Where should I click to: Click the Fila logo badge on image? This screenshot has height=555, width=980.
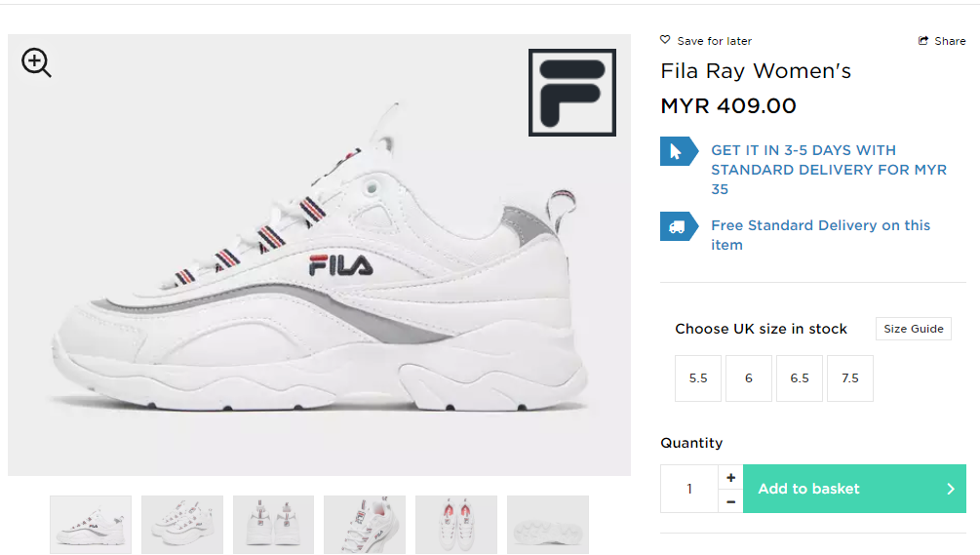click(572, 93)
